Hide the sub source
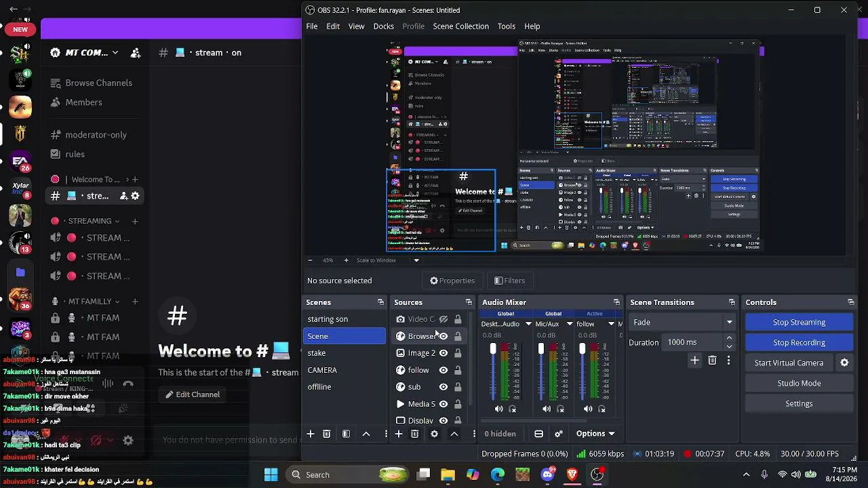This screenshot has width=868, height=488. pyautogui.click(x=443, y=387)
